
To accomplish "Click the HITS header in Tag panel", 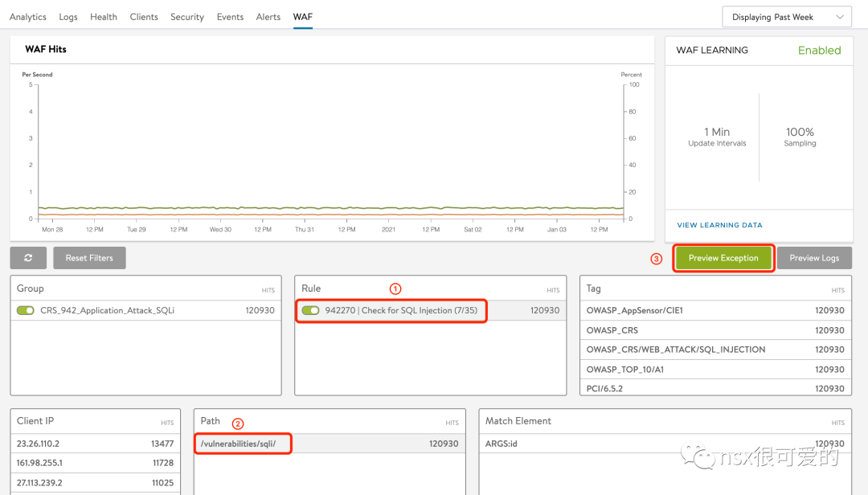I will [837, 290].
